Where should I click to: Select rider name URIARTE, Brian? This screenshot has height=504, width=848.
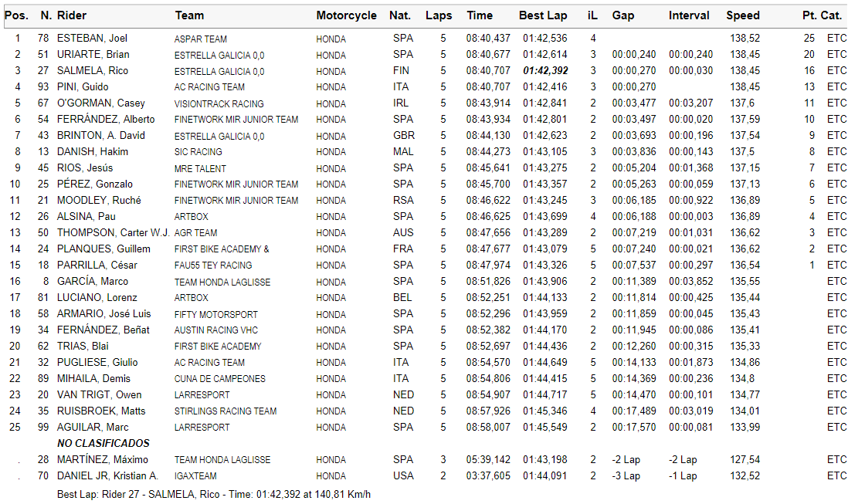click(93, 55)
